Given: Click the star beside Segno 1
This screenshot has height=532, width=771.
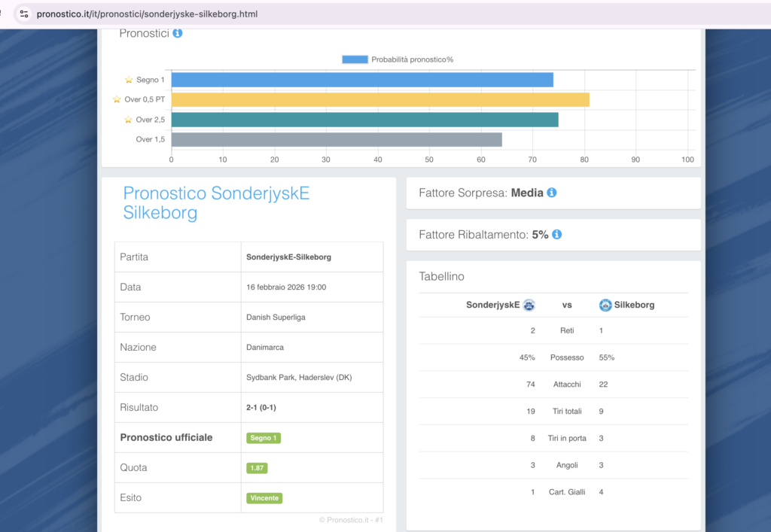Looking at the screenshot, I should point(129,80).
